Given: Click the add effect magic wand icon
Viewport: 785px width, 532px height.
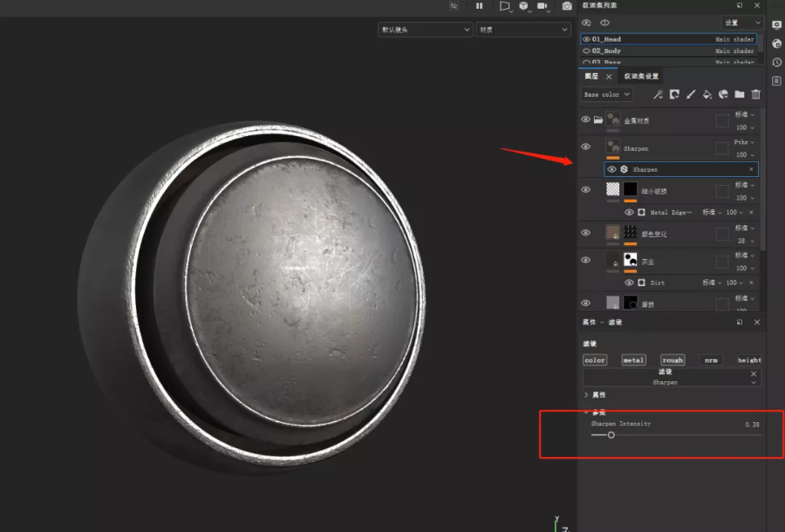Looking at the screenshot, I should pyautogui.click(x=658, y=94).
